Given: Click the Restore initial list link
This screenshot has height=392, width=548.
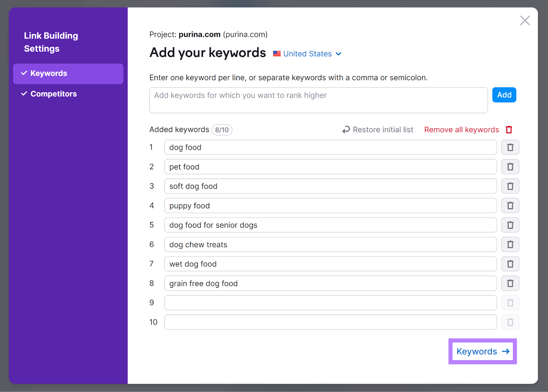Looking at the screenshot, I should coord(383,129).
